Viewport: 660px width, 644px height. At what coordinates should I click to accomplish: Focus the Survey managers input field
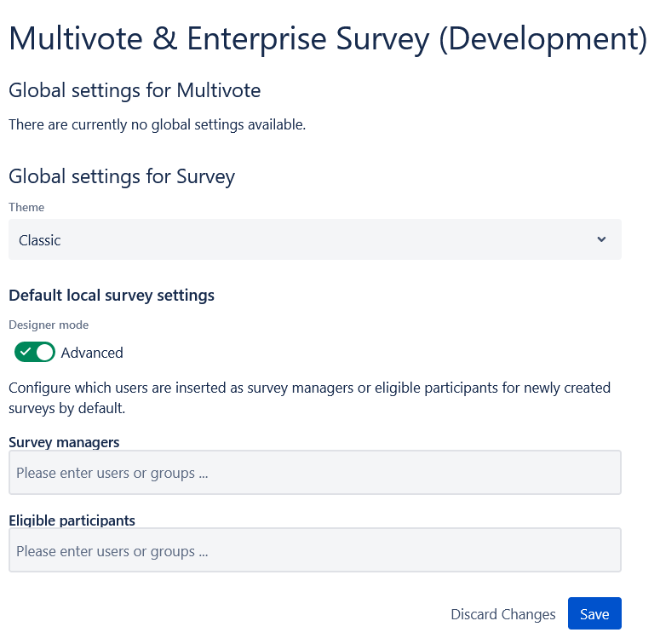point(314,473)
